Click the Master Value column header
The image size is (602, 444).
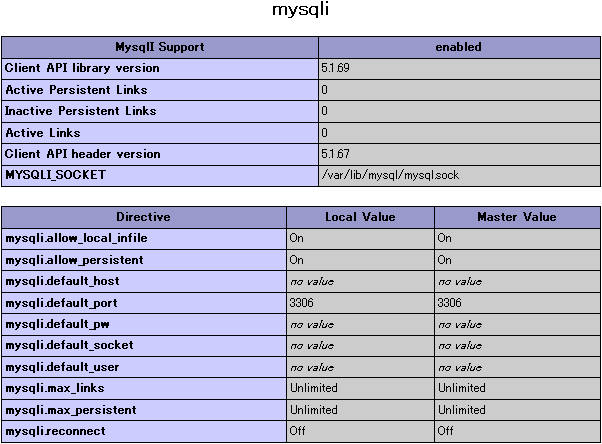coord(516,217)
